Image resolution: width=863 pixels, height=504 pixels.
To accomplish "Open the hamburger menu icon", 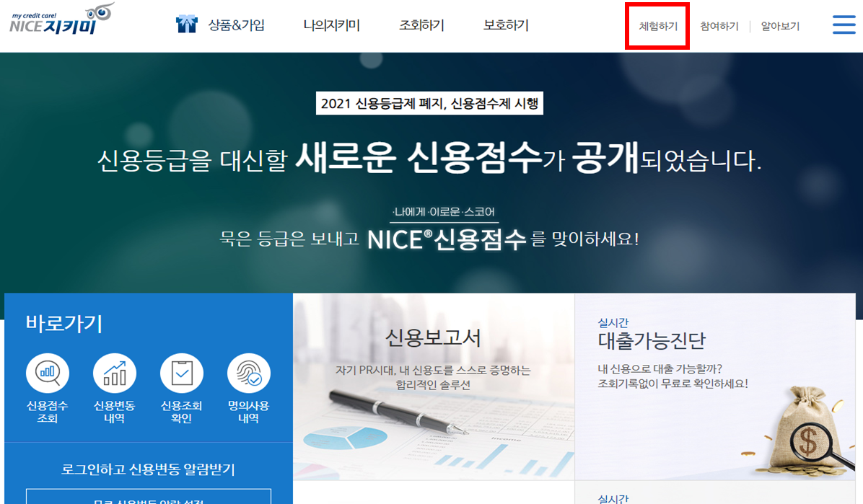I will tap(844, 25).
